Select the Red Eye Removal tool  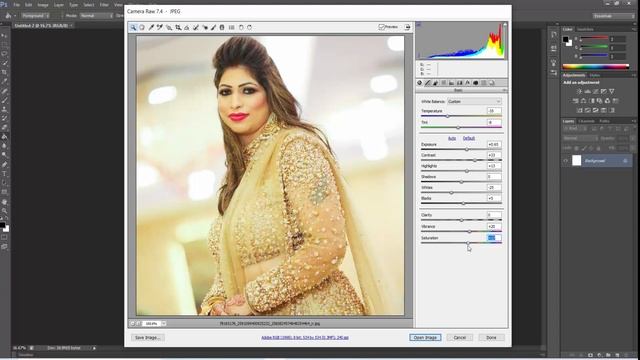(x=204, y=27)
